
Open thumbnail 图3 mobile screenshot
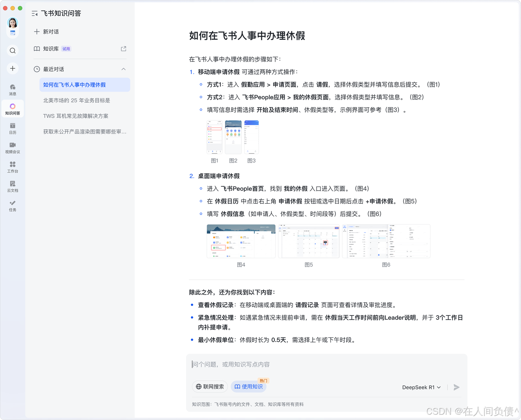pos(252,137)
